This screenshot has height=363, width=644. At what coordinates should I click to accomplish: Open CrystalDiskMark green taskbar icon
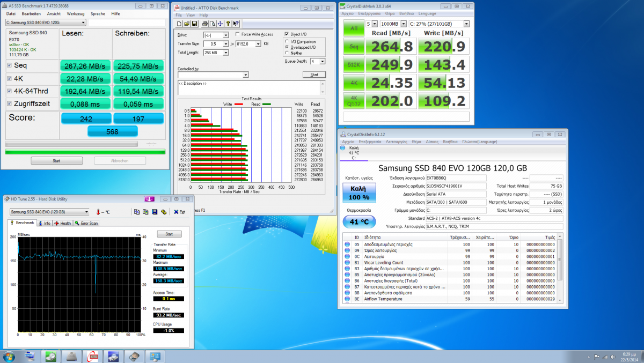(x=51, y=356)
